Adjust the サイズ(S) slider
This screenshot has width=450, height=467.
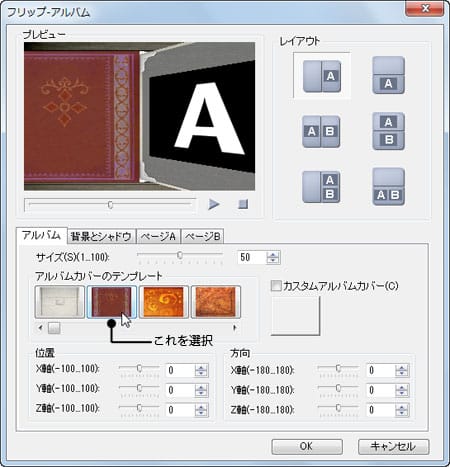pyautogui.click(x=180, y=256)
